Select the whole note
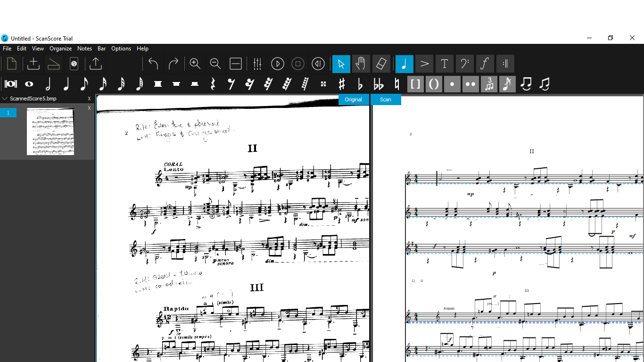 pos(29,84)
